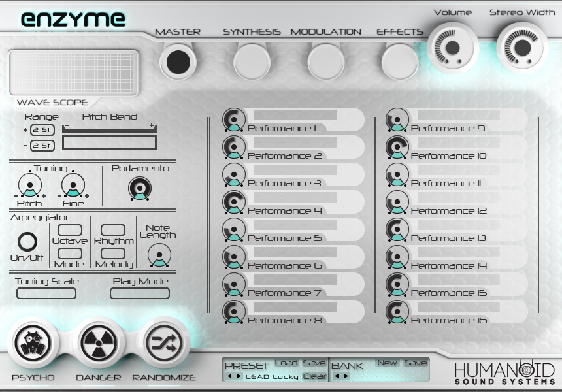Open the Arpeggiator Mode selector
562x392 pixels.
70,253
